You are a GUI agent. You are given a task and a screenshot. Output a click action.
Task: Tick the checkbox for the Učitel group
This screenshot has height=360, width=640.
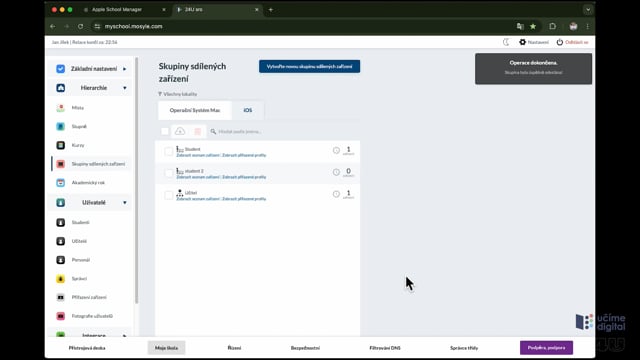click(x=169, y=195)
